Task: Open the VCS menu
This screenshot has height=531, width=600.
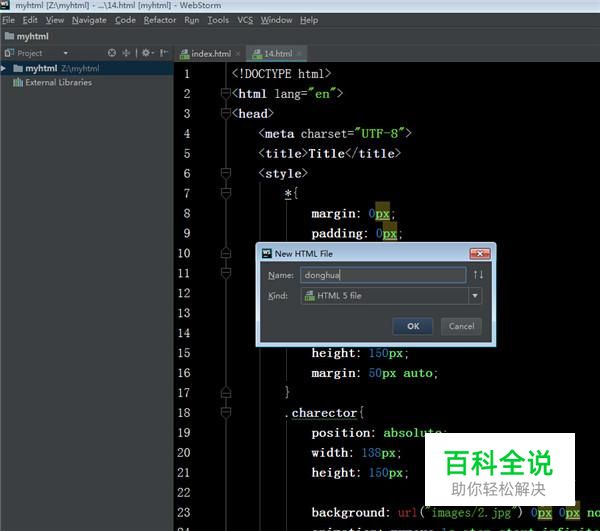Action: click(245, 20)
